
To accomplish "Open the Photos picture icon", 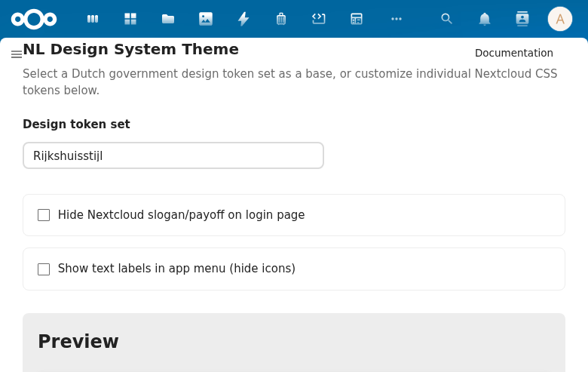I will click(206, 19).
